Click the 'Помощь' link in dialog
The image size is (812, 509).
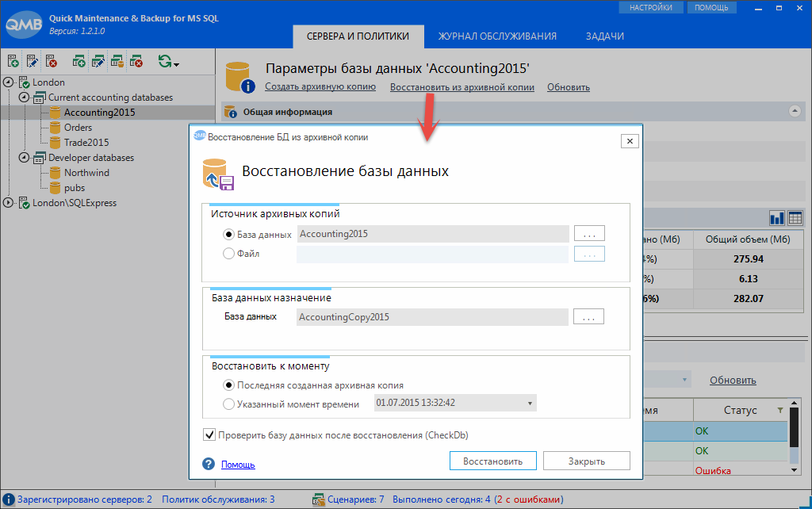[238, 465]
